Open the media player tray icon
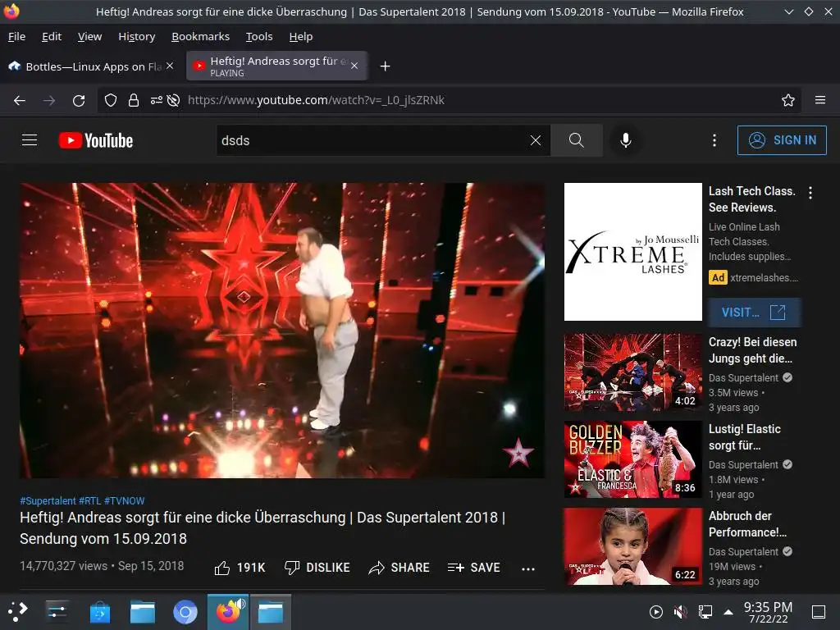The image size is (840, 630). (655, 612)
